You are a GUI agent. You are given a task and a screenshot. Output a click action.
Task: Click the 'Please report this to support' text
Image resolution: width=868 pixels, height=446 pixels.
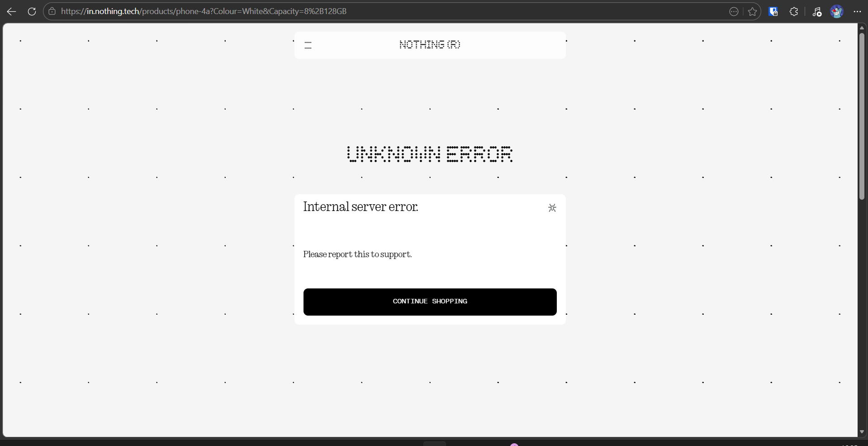tap(357, 254)
